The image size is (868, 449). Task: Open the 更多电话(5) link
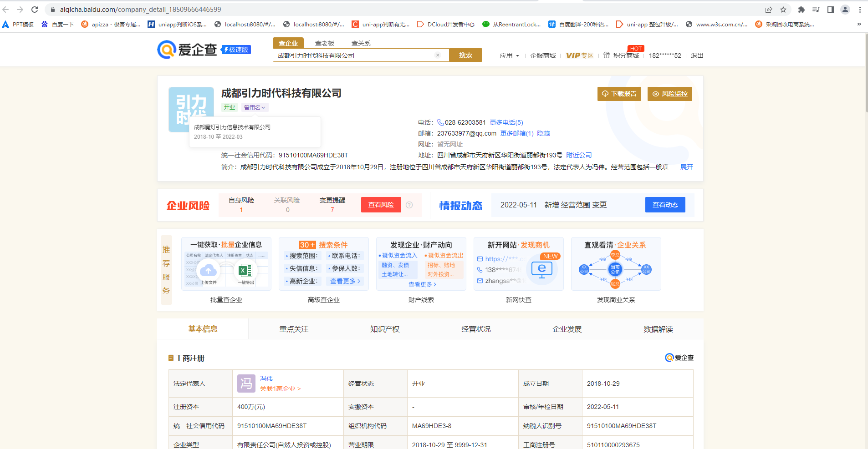point(506,122)
